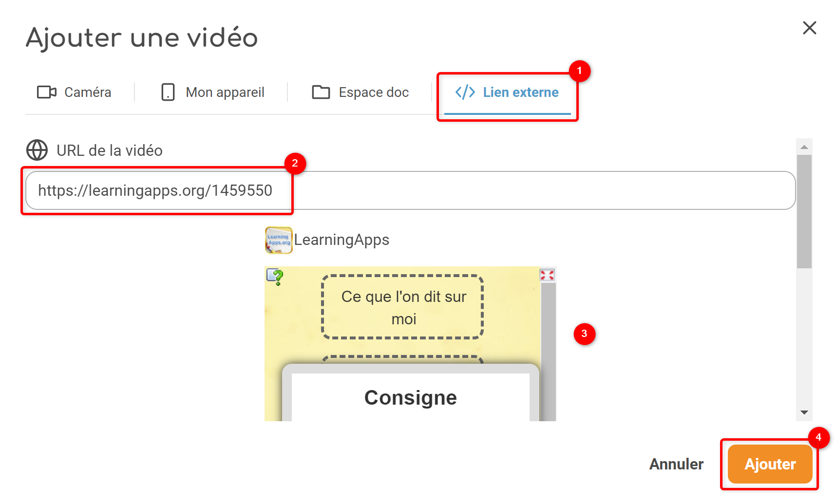
Task: Click the Ajouter button
Action: point(770,464)
